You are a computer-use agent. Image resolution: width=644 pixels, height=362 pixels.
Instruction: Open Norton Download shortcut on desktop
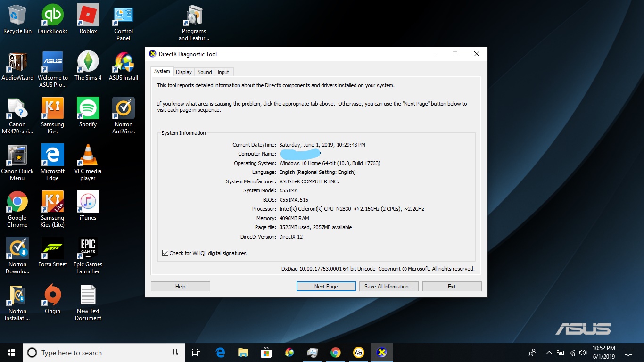[17, 256]
